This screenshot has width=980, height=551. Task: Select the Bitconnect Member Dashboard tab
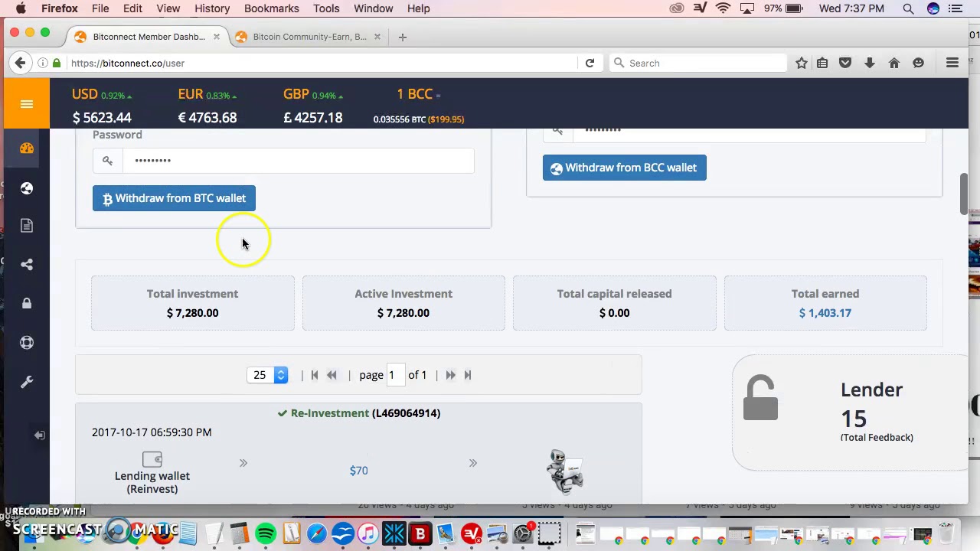point(148,37)
